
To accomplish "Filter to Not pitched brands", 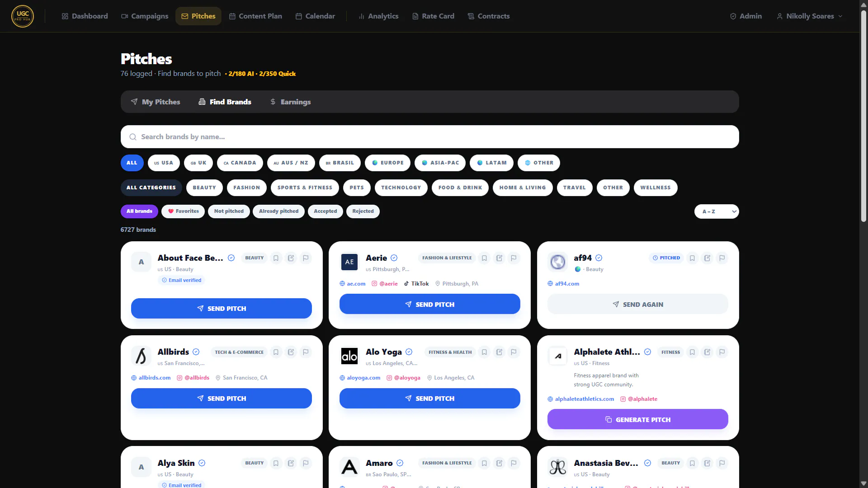I will [x=229, y=211].
